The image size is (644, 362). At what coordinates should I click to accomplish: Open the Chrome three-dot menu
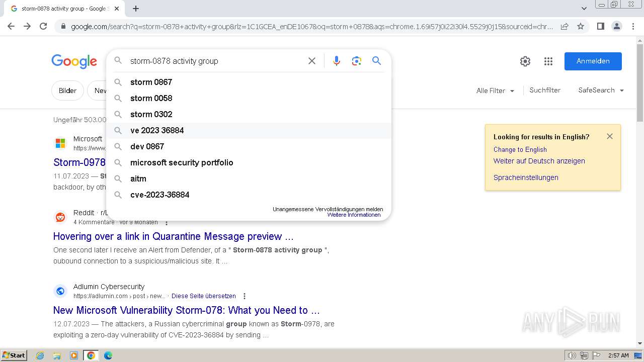click(x=633, y=26)
